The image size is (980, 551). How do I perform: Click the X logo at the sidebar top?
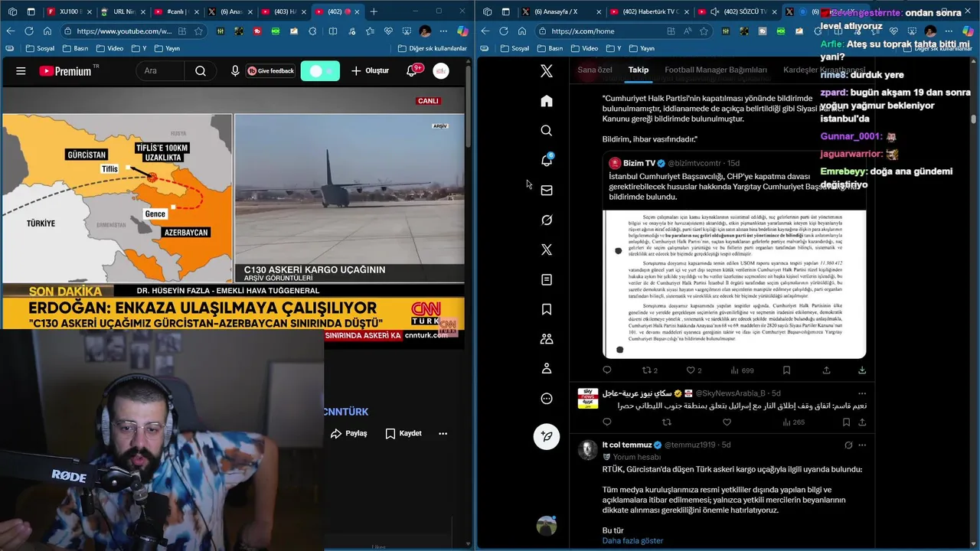(547, 71)
